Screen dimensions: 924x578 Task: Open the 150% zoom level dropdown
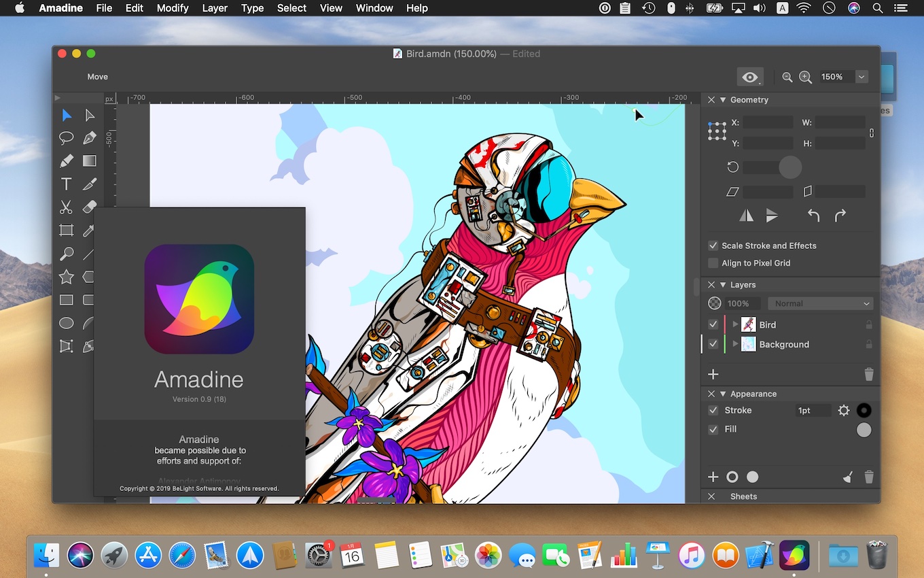point(861,77)
